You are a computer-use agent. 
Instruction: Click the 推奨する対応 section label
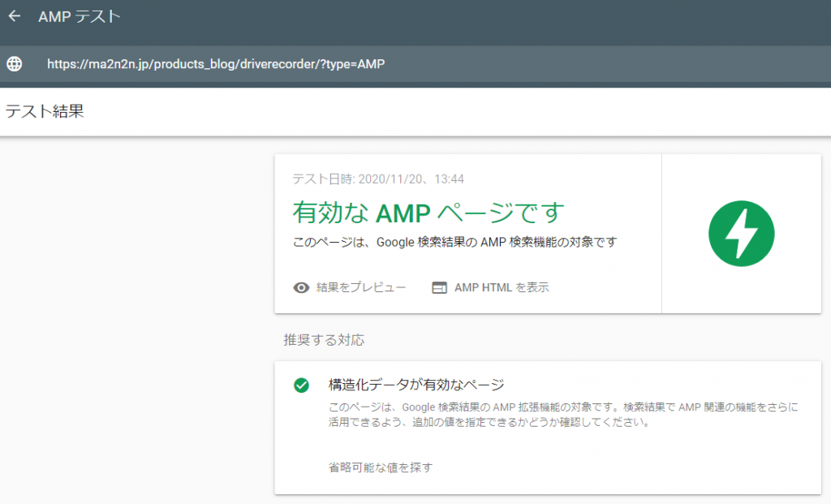[324, 340]
